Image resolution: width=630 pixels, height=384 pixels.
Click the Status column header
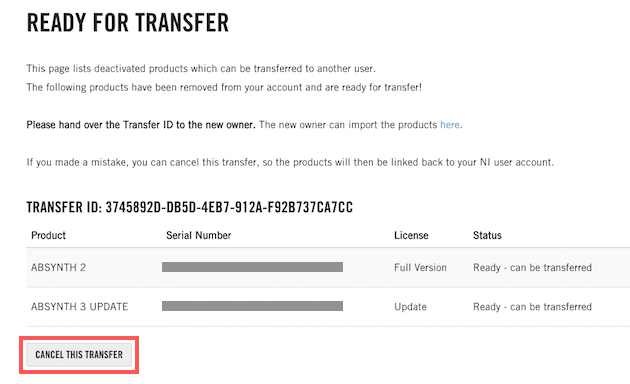click(x=487, y=235)
